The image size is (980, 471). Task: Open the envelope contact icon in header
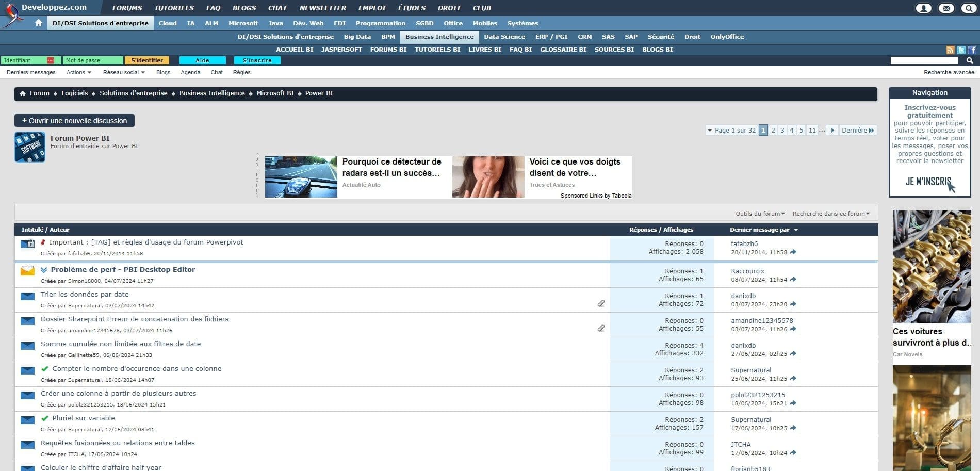946,8
